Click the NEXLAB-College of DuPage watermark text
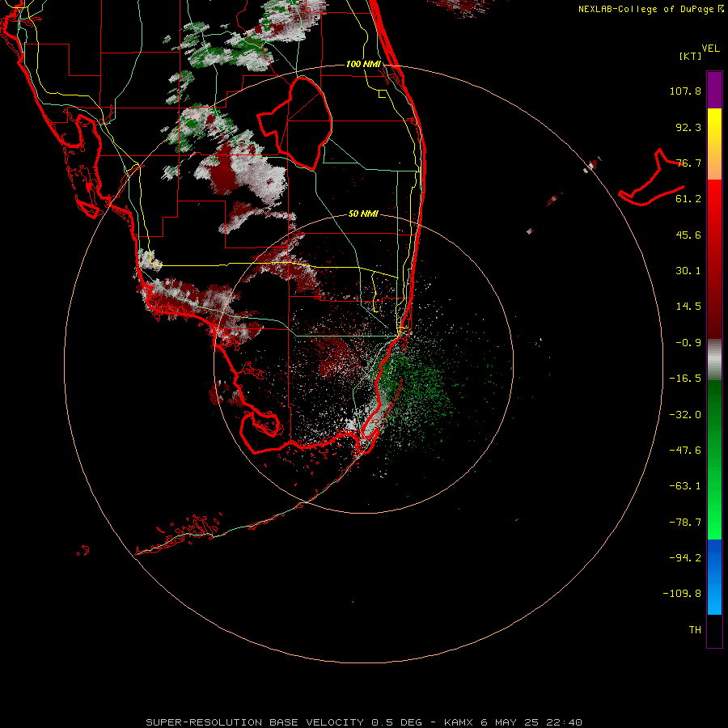Image resolution: width=728 pixels, height=728 pixels. click(x=650, y=9)
